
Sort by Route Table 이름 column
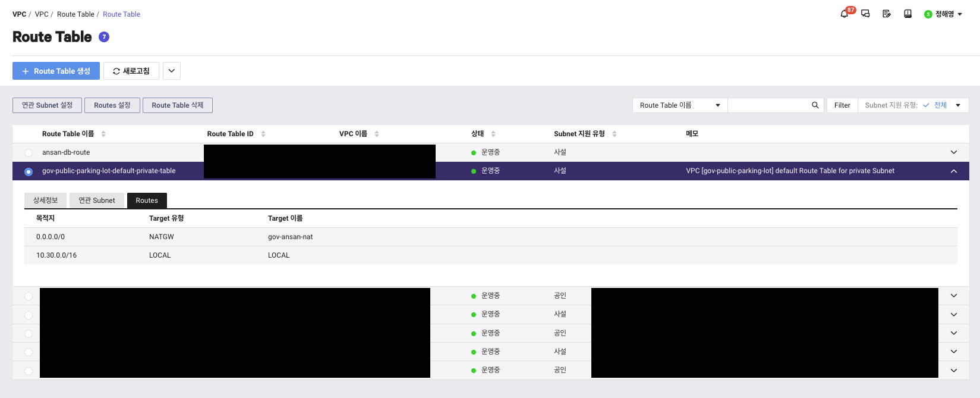click(103, 134)
